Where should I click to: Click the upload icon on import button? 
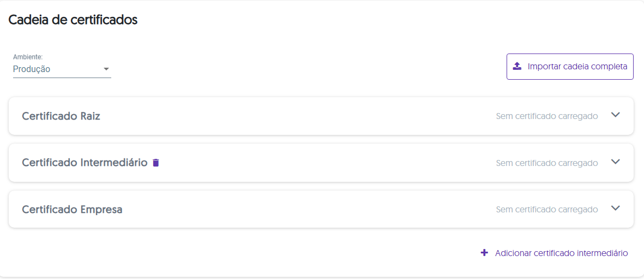coord(517,67)
